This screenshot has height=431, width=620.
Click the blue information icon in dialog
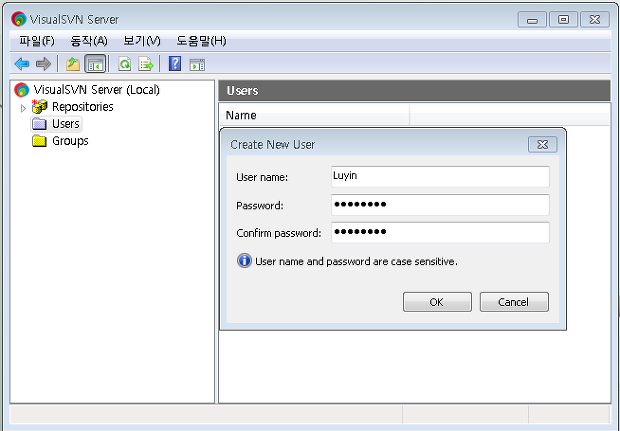click(x=244, y=261)
